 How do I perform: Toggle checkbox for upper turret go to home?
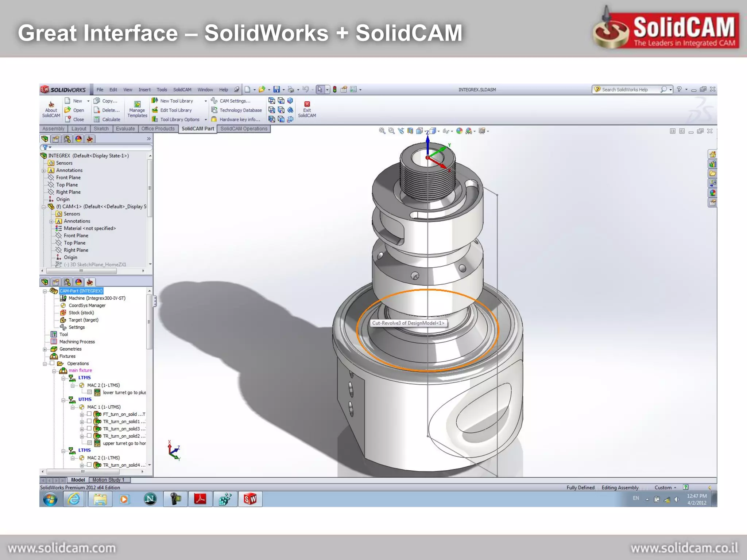point(89,443)
